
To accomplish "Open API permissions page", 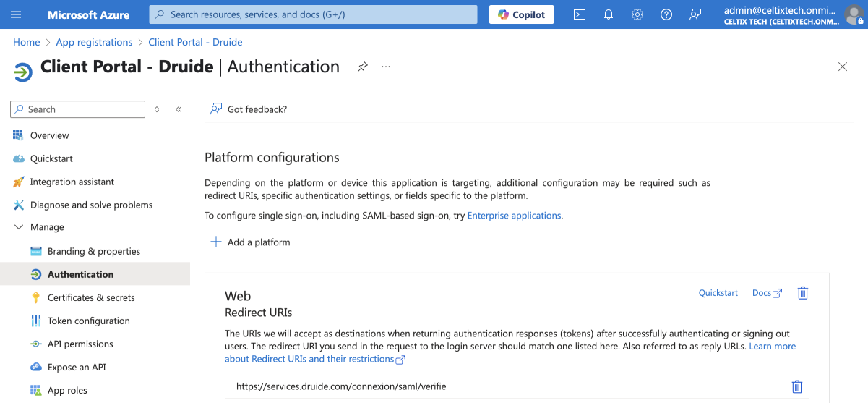I will pos(80,344).
